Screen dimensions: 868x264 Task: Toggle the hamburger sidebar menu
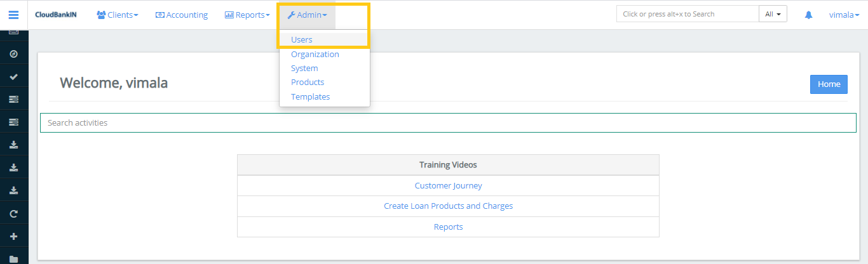pyautogui.click(x=13, y=15)
